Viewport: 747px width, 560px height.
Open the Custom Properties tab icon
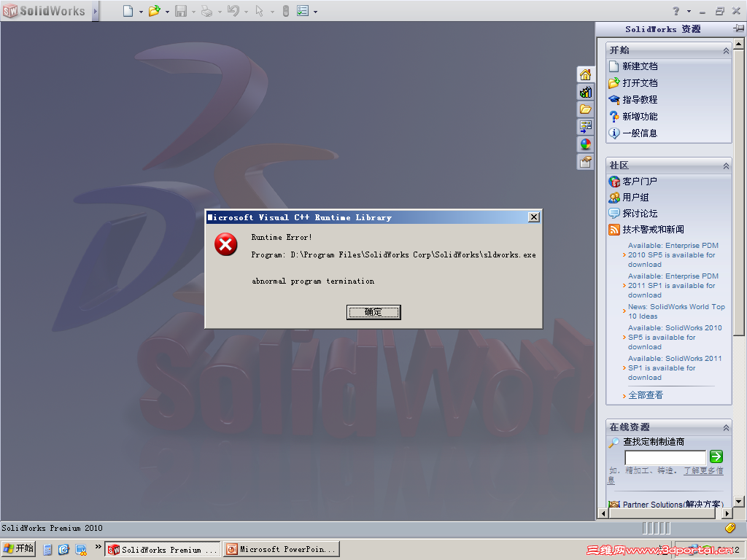586,162
